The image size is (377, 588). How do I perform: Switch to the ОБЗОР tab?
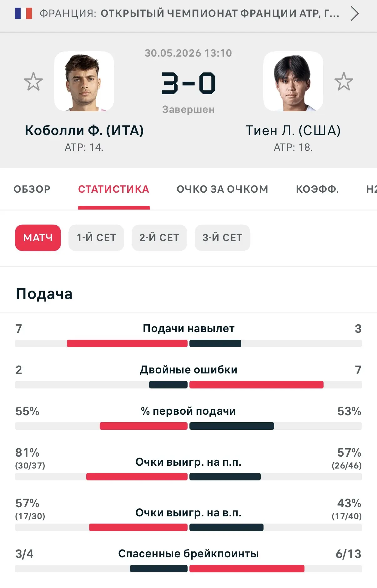pyautogui.click(x=32, y=189)
